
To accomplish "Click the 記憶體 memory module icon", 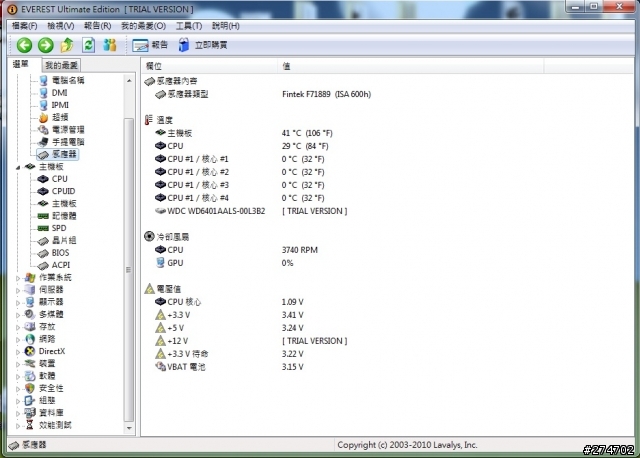I will (x=43, y=216).
